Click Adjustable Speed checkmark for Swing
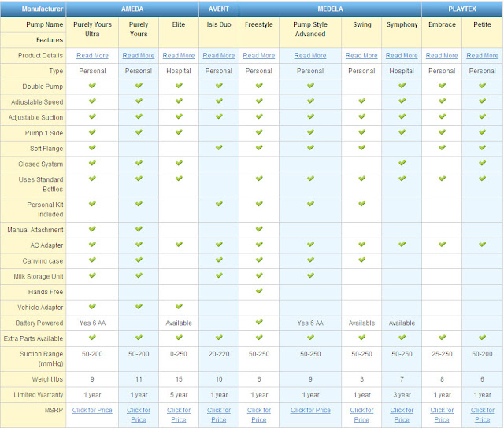 (361, 101)
